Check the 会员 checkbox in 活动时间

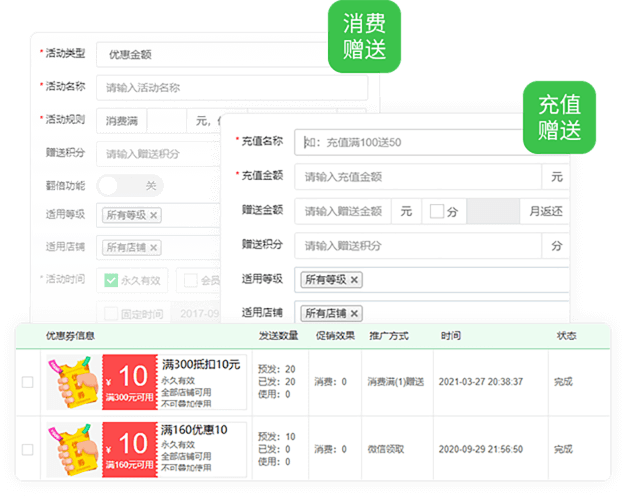(190, 280)
